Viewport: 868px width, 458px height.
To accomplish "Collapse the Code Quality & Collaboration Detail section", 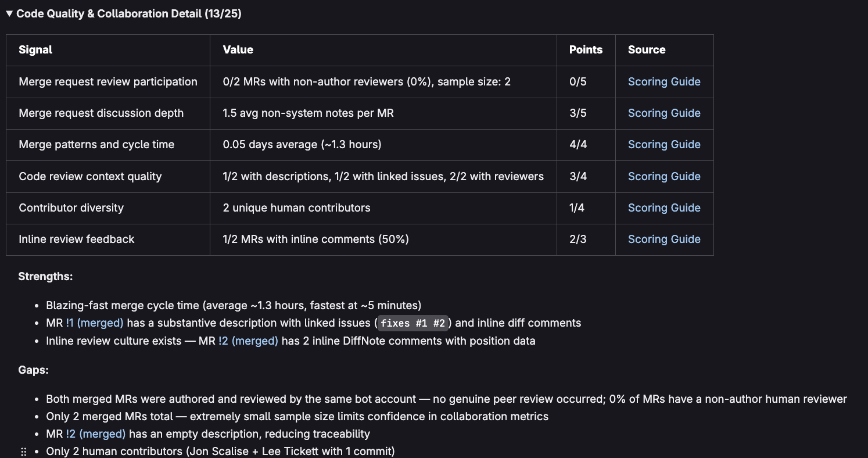I will point(9,14).
